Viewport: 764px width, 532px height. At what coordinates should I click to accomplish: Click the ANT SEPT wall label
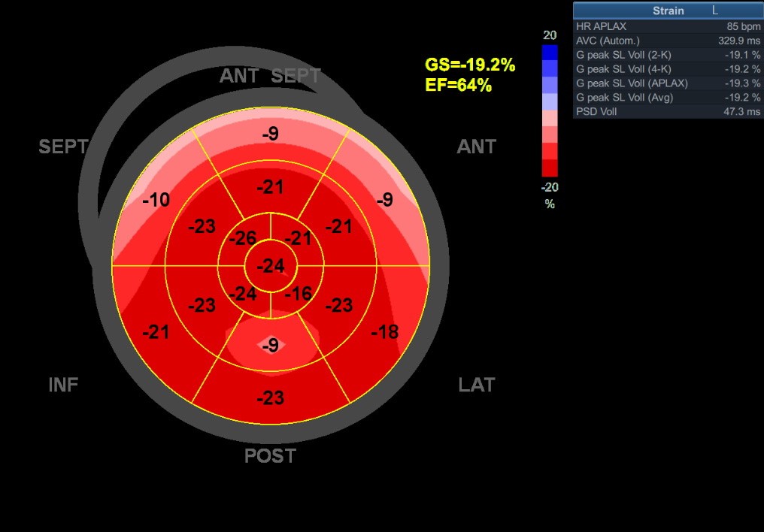[x=270, y=76]
